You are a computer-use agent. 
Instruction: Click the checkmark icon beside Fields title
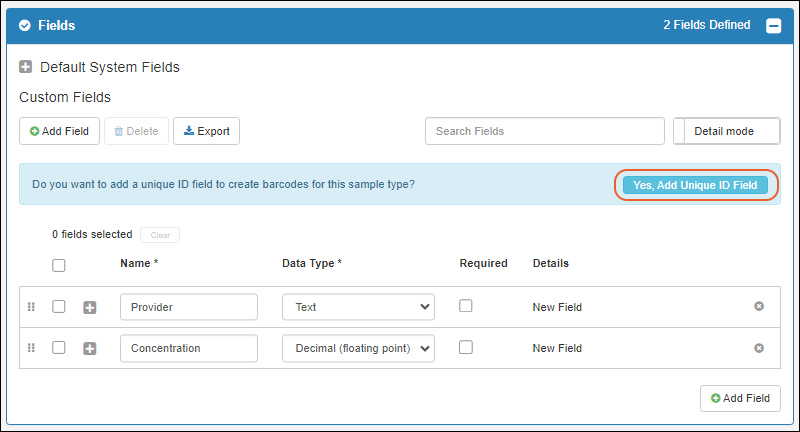click(x=25, y=26)
